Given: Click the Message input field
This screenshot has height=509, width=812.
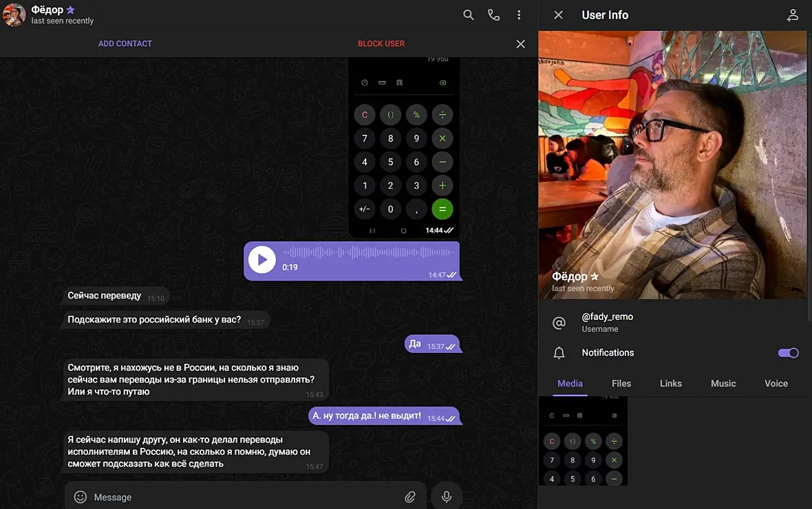Looking at the screenshot, I should coord(244,497).
